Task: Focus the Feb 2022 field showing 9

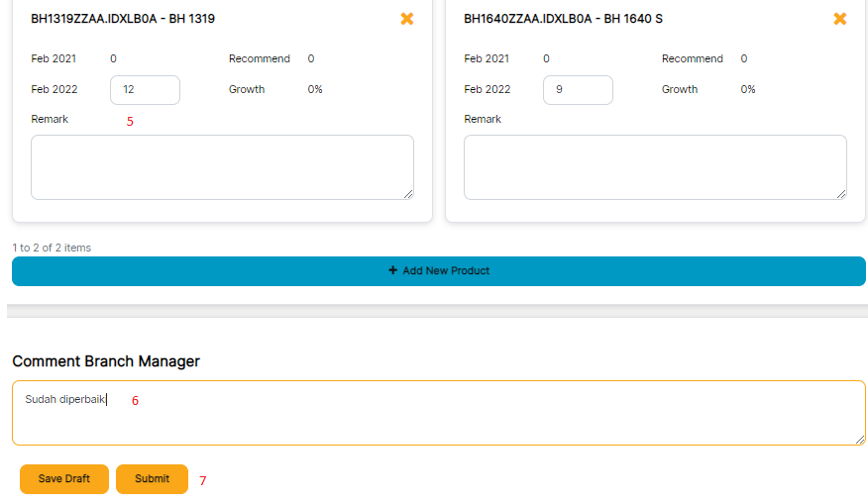Action: (x=578, y=89)
